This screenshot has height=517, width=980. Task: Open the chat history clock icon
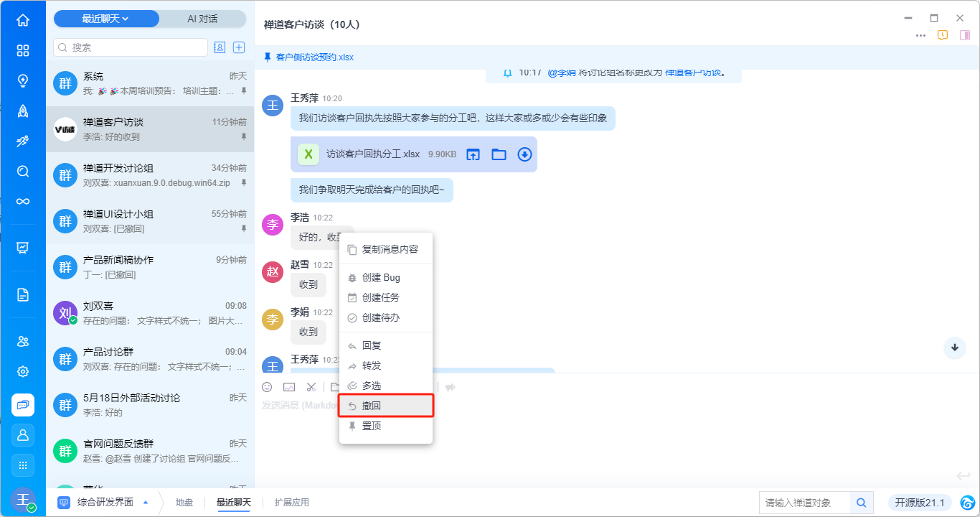[943, 35]
